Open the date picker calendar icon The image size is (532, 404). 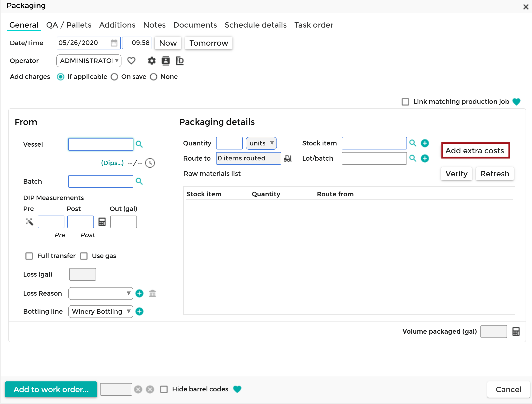click(114, 43)
